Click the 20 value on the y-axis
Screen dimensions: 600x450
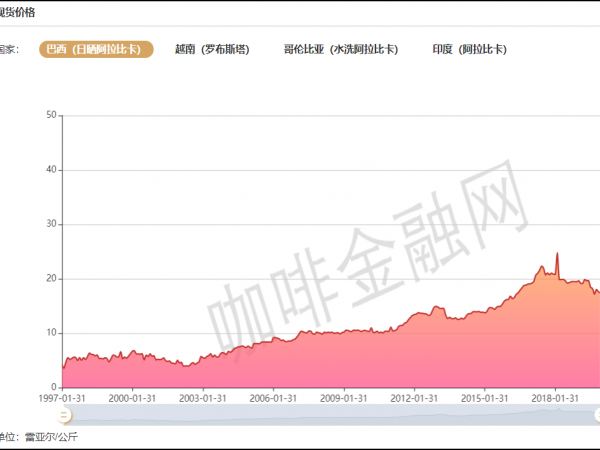click(x=51, y=279)
